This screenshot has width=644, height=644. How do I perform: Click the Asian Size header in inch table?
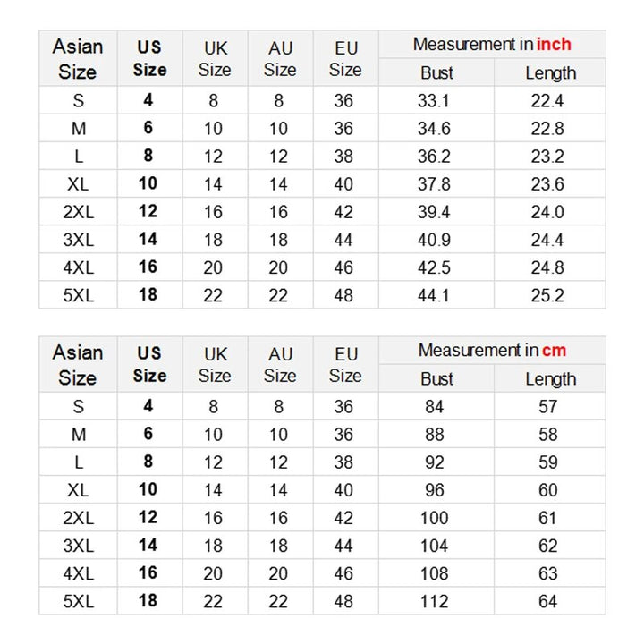(78, 59)
